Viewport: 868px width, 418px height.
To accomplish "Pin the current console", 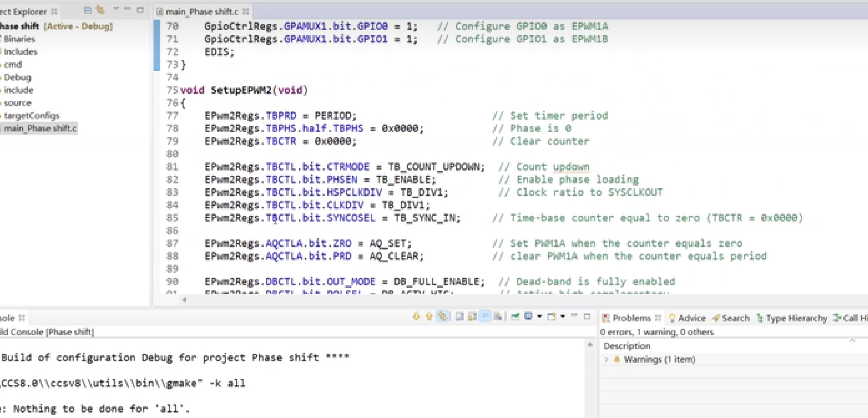I will point(515,316).
